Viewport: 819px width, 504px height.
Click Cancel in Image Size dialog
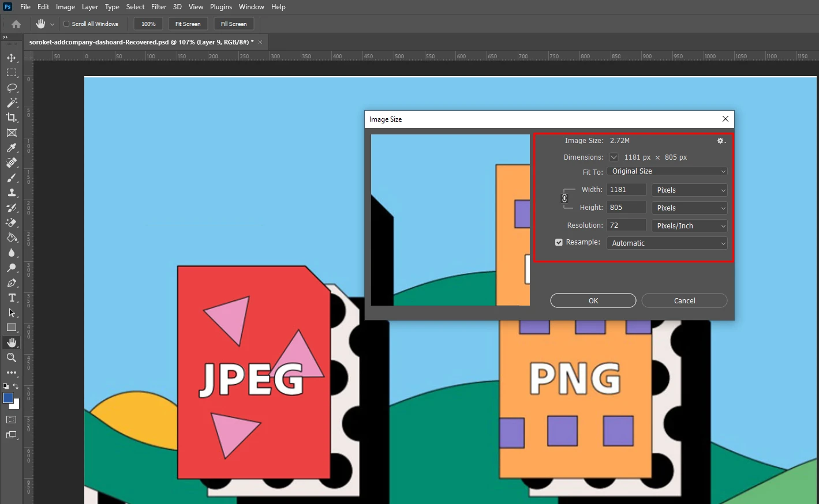pyautogui.click(x=685, y=301)
